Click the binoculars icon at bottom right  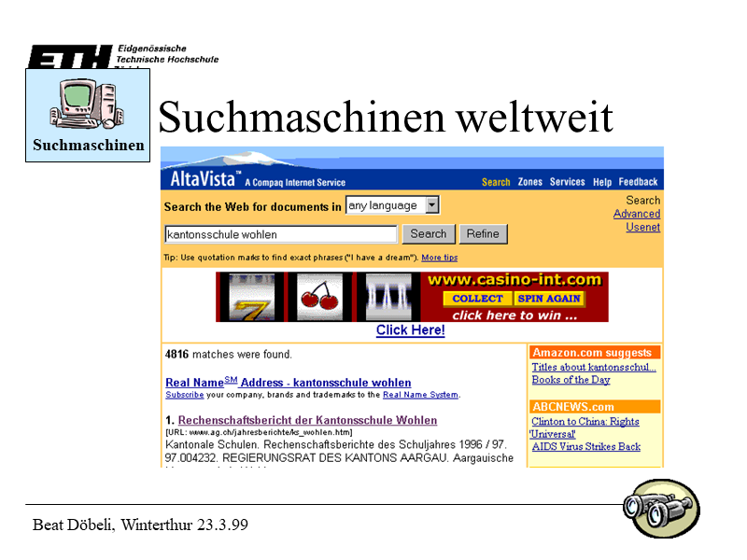(663, 510)
